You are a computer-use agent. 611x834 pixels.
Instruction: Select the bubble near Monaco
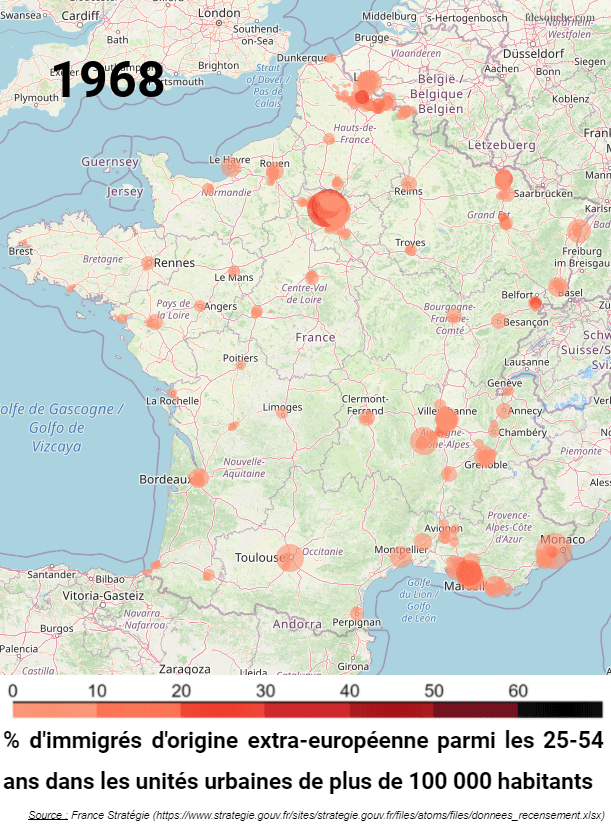(551, 552)
